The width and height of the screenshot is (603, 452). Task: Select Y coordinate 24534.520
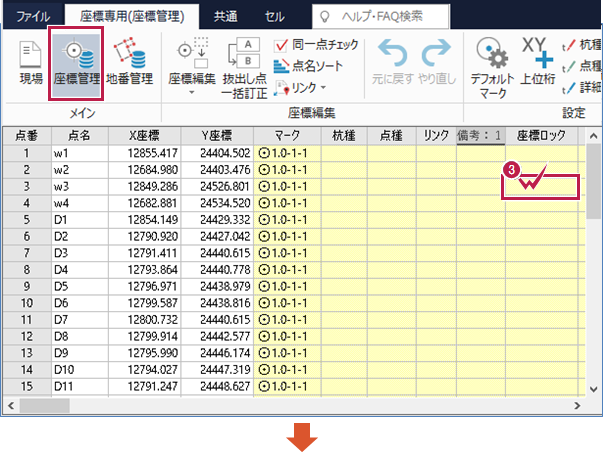pos(217,203)
